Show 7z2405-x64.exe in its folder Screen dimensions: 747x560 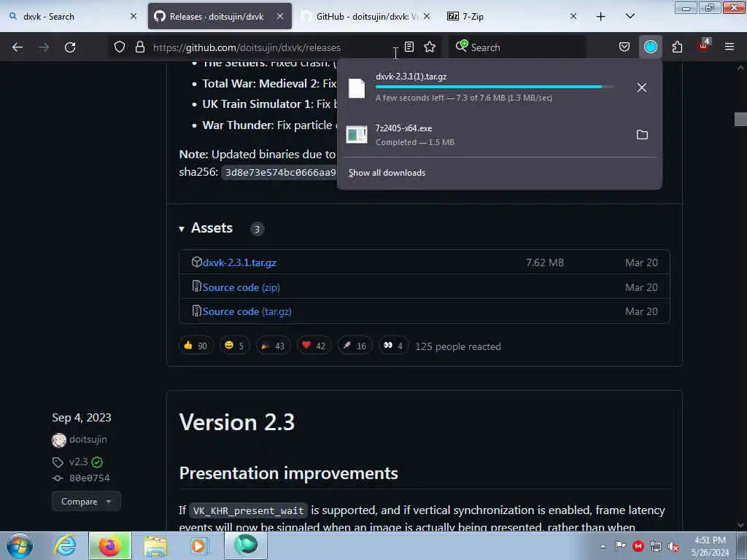click(x=642, y=135)
